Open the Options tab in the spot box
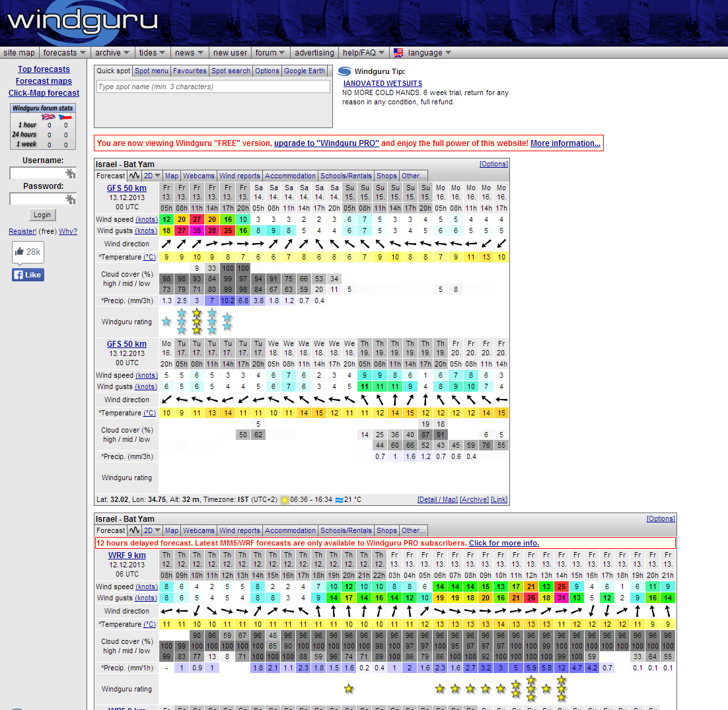 [x=267, y=71]
